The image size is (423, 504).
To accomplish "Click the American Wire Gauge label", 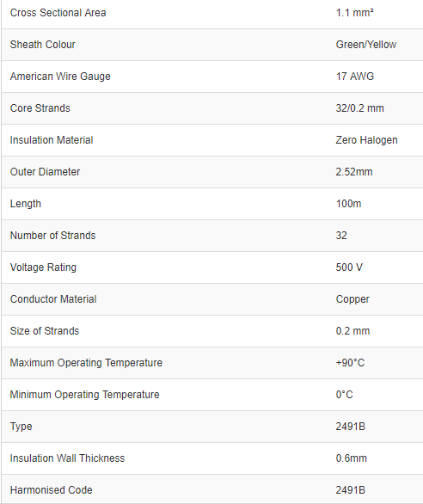I will coord(60,77).
